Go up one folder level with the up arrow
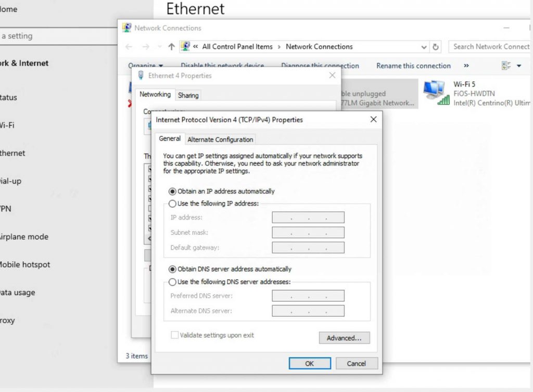This screenshot has width=533, height=392. click(x=171, y=46)
